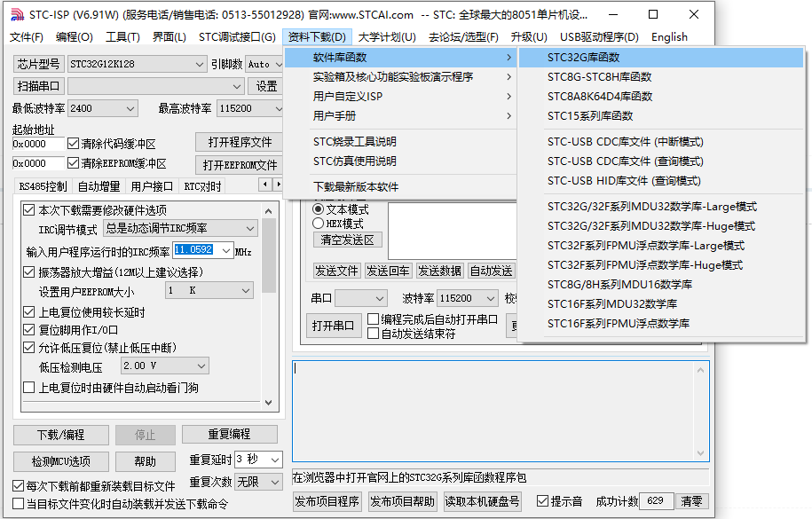Toggle 清除EEPROM缓冲区 checkbox

pyautogui.click(x=73, y=163)
